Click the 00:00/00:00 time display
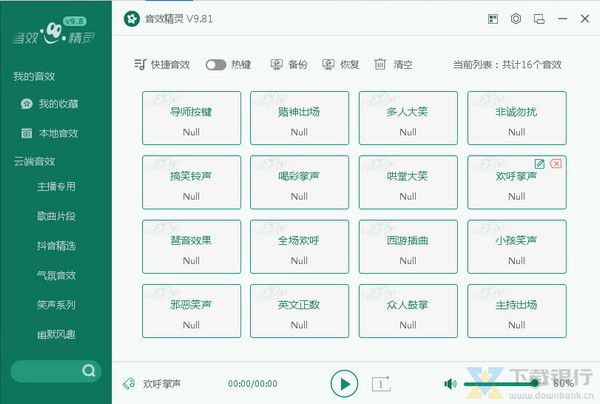Viewport: 600px width, 404px height. pyautogui.click(x=253, y=384)
